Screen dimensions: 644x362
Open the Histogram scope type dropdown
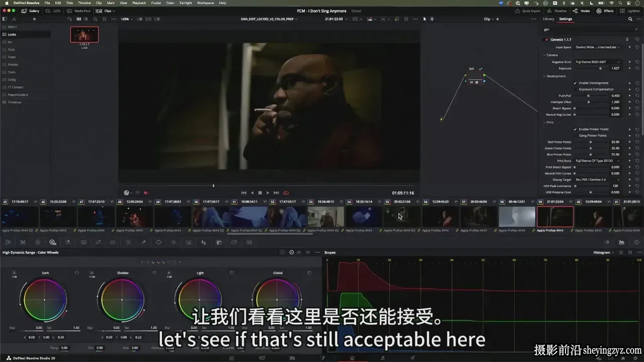pyautogui.click(x=604, y=252)
